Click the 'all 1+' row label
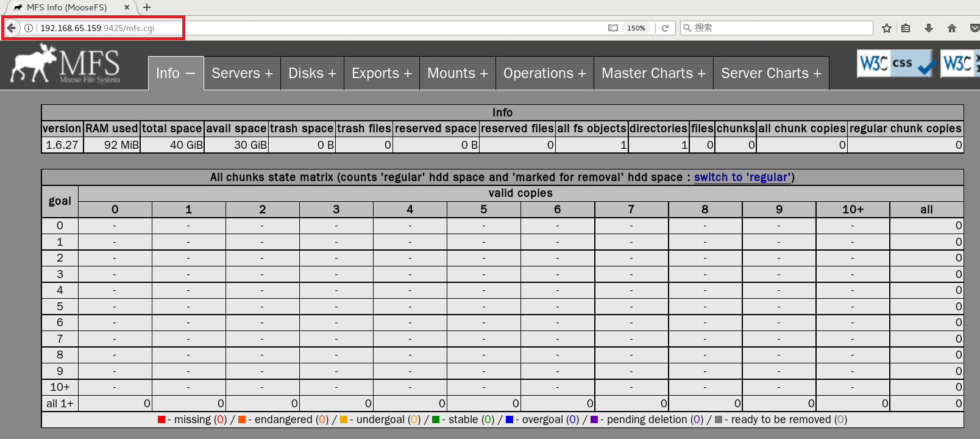980x439 pixels. pyautogui.click(x=60, y=404)
